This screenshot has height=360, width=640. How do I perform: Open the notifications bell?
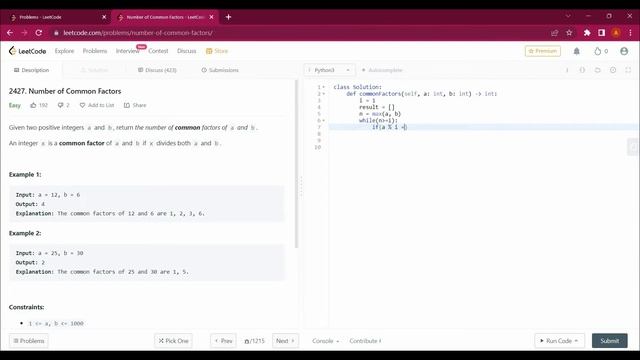pyautogui.click(x=576, y=51)
